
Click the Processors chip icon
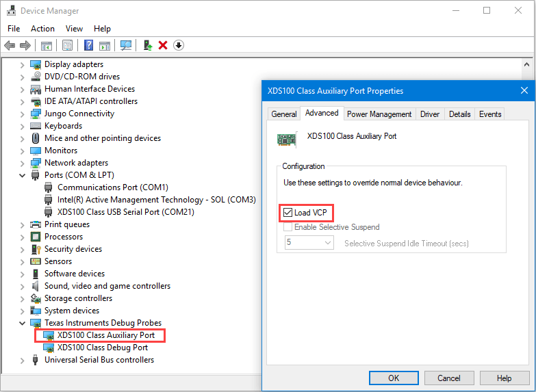point(36,237)
